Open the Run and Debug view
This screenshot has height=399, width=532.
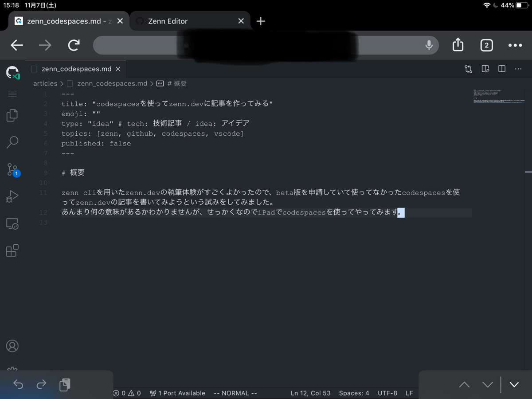click(12, 196)
